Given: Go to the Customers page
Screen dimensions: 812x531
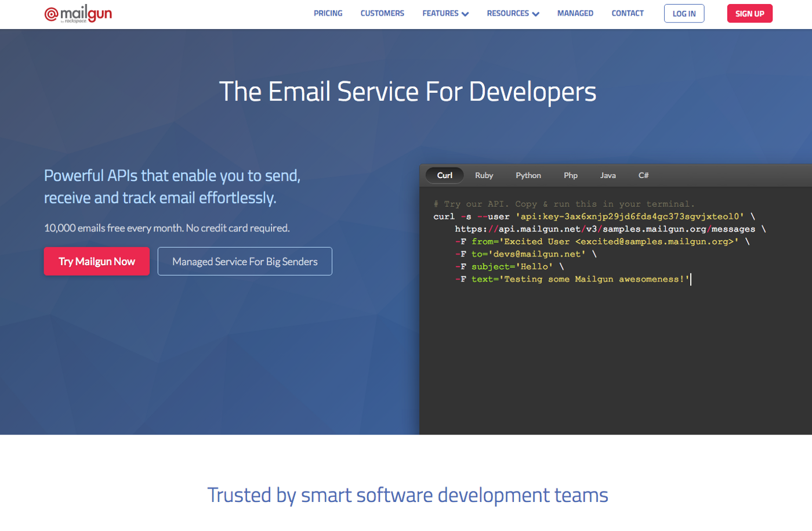Looking at the screenshot, I should (x=382, y=13).
